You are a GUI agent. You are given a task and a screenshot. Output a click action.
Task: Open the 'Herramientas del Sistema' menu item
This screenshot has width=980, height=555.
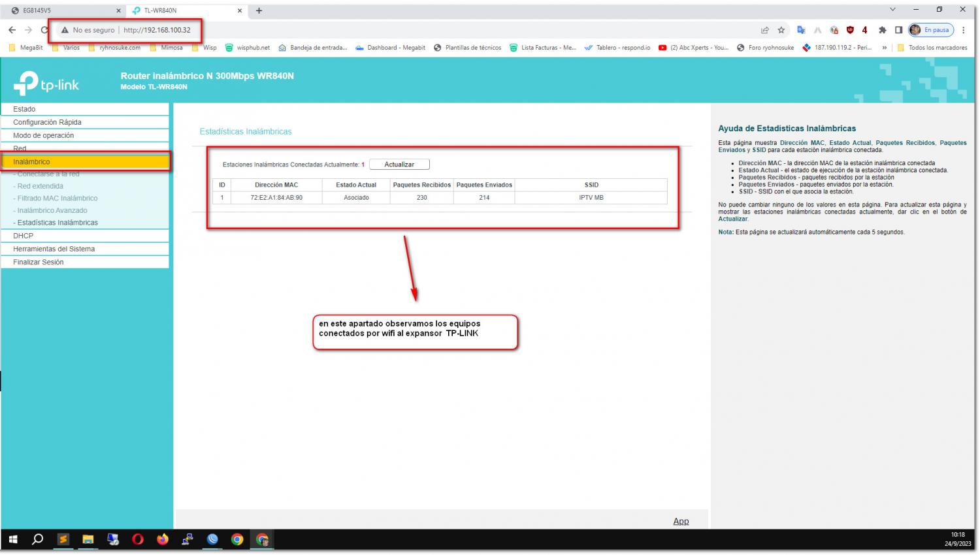pos(85,249)
